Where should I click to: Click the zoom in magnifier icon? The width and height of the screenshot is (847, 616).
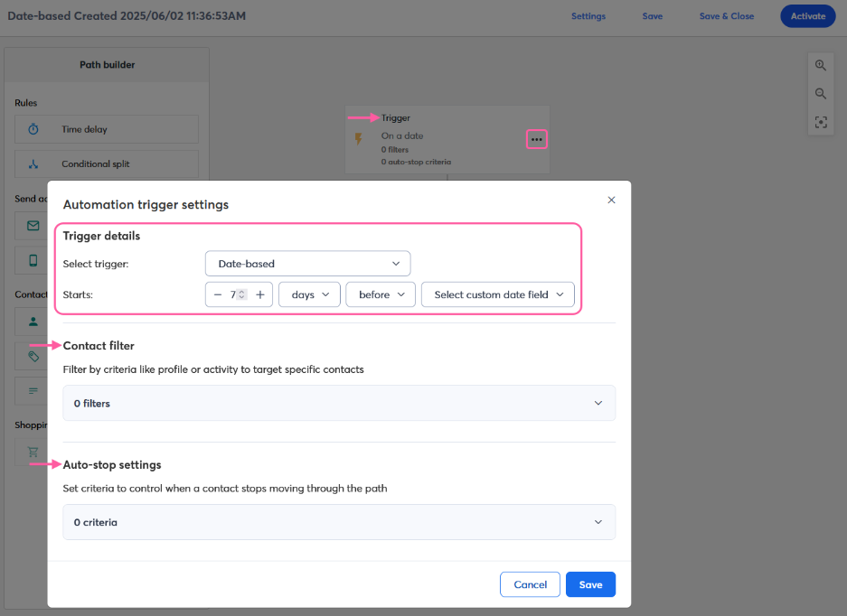coord(821,65)
